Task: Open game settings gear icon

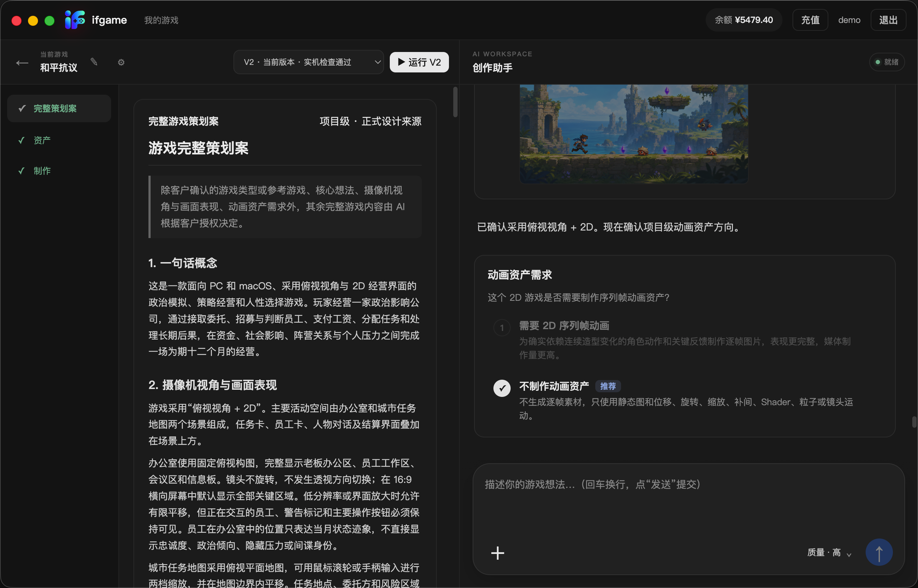Action: (x=121, y=62)
